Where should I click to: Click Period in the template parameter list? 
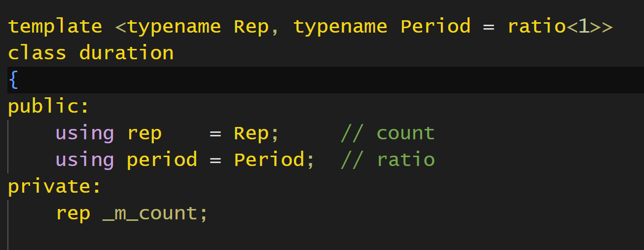tap(435, 26)
